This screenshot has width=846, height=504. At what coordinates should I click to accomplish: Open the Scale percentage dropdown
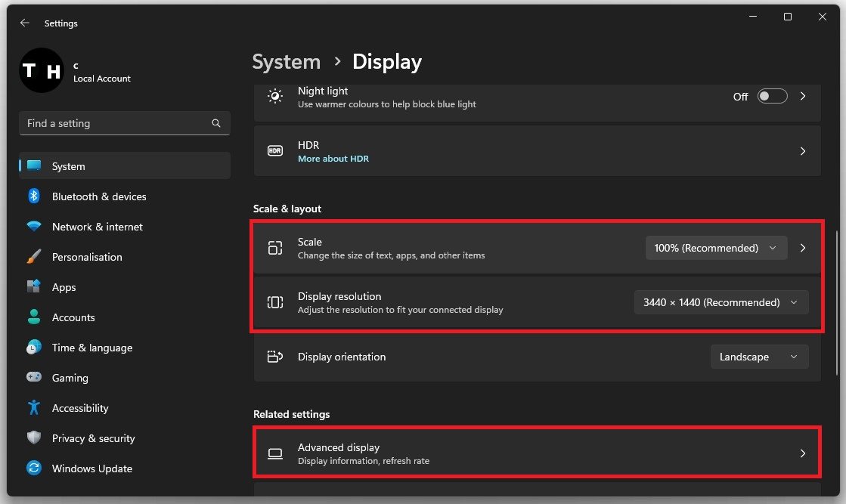[x=716, y=248]
